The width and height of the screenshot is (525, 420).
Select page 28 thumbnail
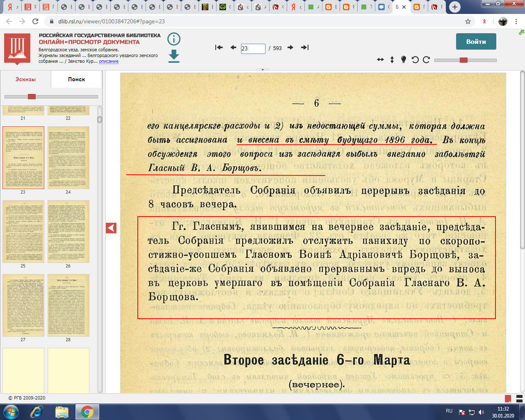(x=68, y=305)
